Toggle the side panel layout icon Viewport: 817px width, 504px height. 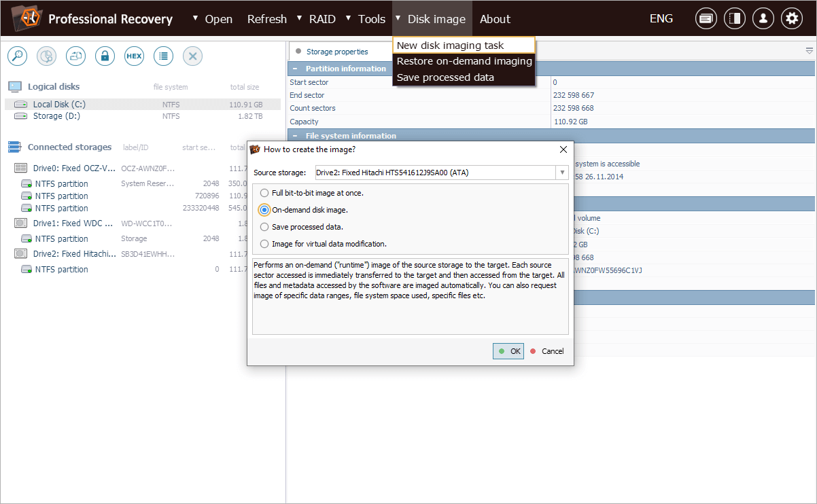point(735,19)
